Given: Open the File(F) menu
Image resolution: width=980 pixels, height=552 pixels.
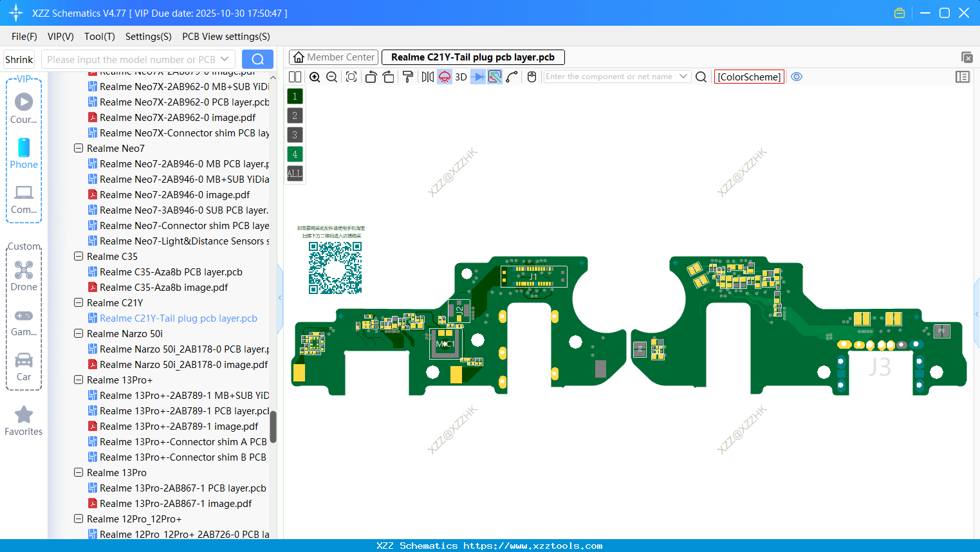Looking at the screenshot, I should (24, 37).
